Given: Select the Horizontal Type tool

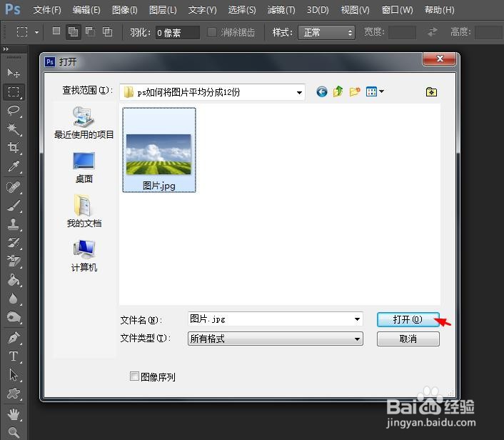Looking at the screenshot, I should click(x=13, y=356).
